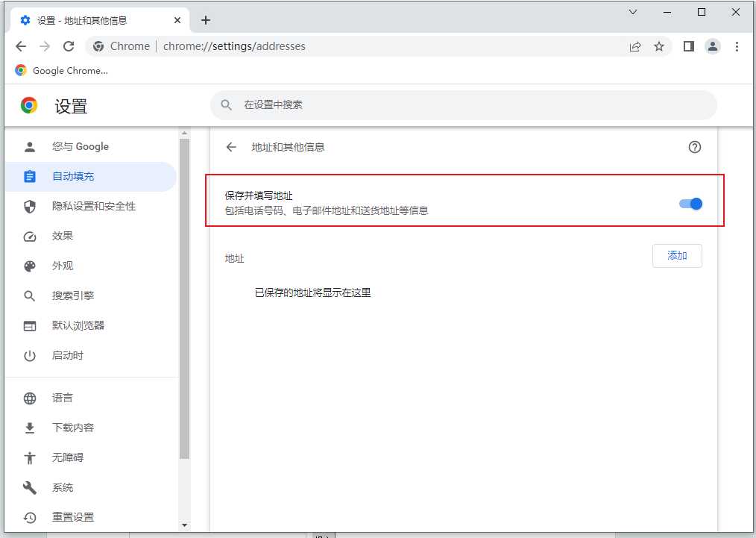Click the 系统 wrench icon
The image size is (756, 538).
click(x=29, y=487)
